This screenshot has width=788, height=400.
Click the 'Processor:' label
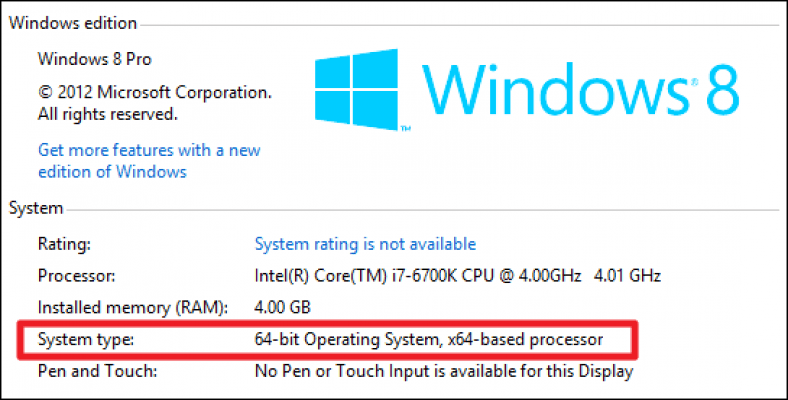(77, 276)
